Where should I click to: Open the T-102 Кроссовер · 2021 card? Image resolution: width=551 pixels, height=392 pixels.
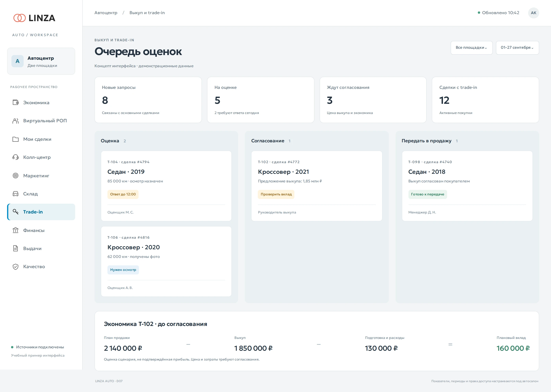pos(317,186)
